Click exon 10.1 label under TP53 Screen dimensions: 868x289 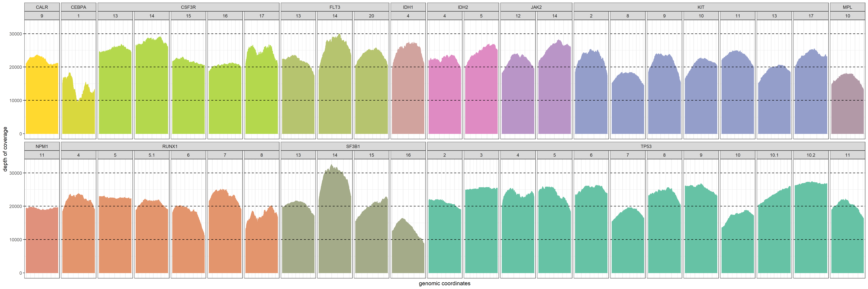click(774, 155)
